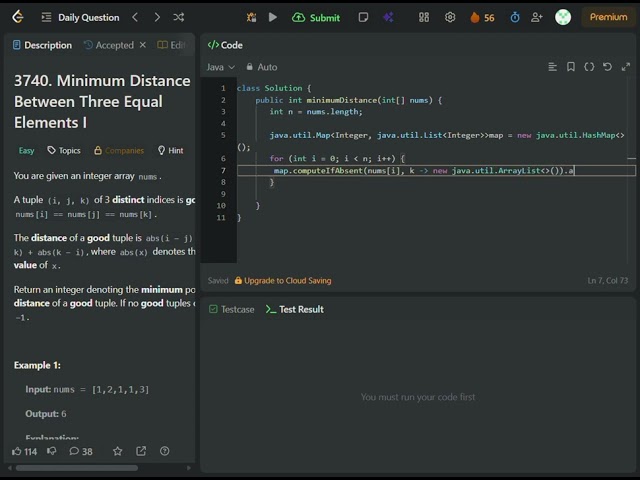Click the Saved status text
The height and width of the screenshot is (480, 640).
(218, 280)
